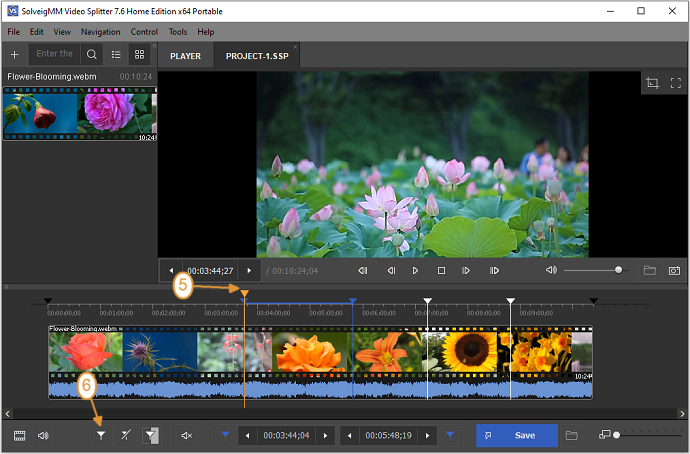690x454 pixels.
Task: Open the Edit menu
Action: 37,32
